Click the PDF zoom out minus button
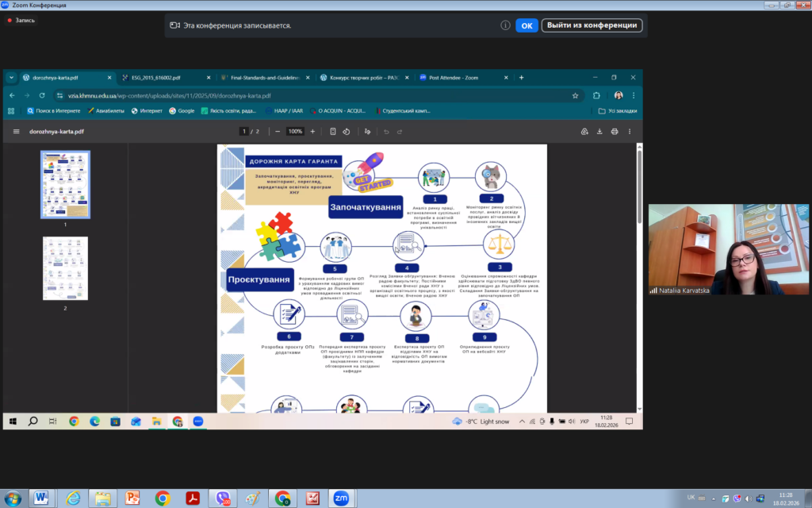This screenshot has width=812, height=508. pos(278,132)
